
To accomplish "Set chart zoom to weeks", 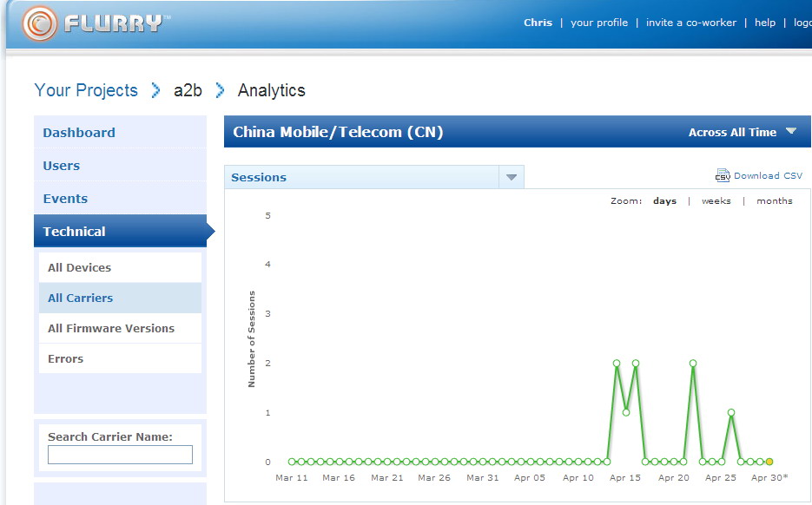I will pyautogui.click(x=716, y=200).
